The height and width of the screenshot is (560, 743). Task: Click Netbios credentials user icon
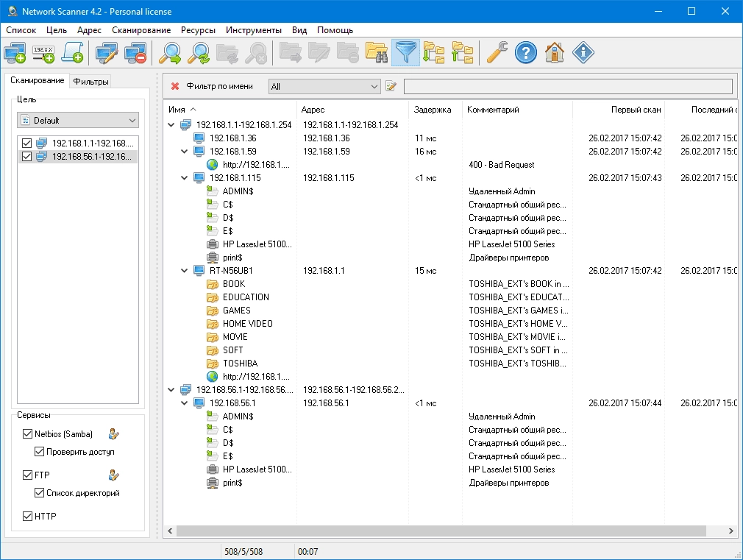point(114,434)
